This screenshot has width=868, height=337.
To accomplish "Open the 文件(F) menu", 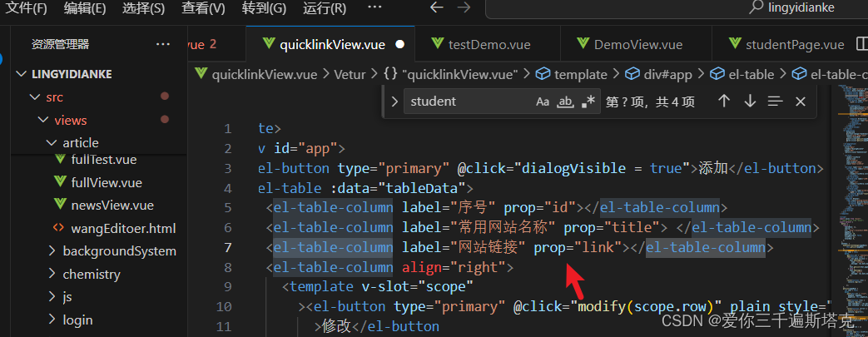I will click(26, 8).
